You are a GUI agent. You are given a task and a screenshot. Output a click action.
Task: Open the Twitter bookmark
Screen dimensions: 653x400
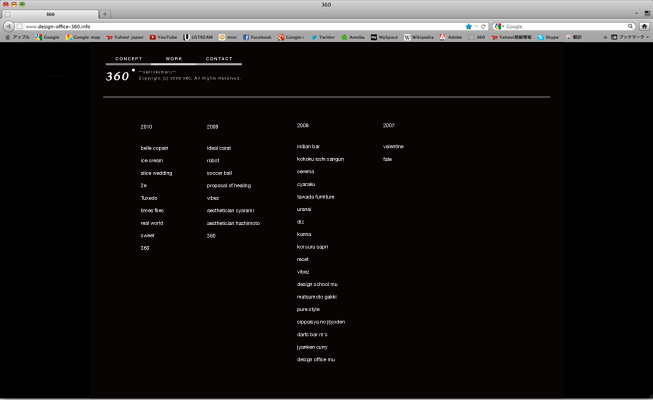click(x=323, y=37)
